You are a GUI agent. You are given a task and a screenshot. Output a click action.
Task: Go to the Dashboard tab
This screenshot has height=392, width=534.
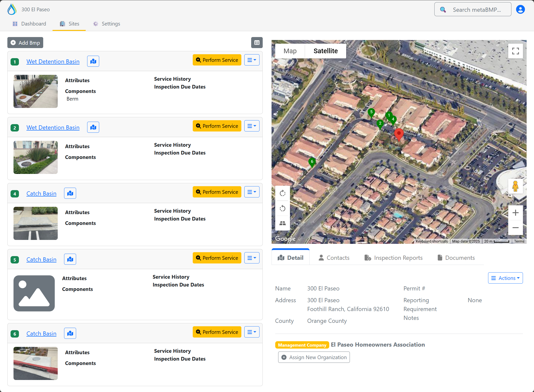pos(29,24)
